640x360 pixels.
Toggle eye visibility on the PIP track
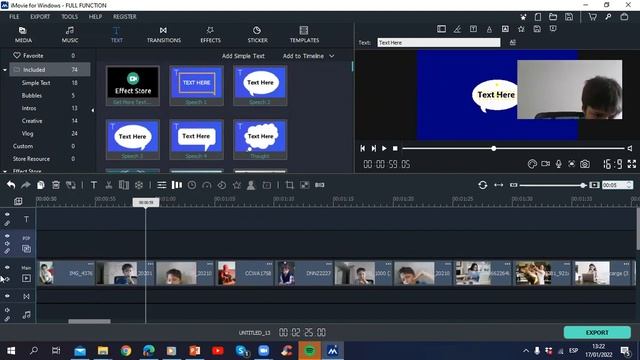coord(7,236)
